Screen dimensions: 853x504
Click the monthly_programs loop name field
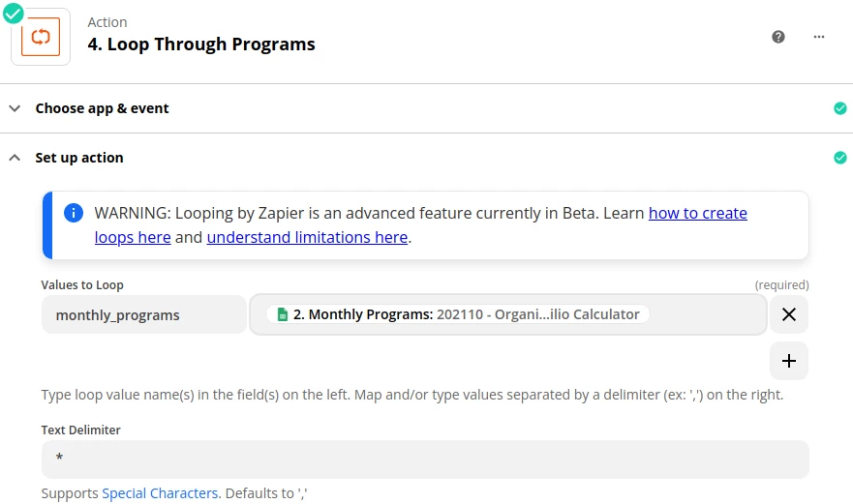click(x=143, y=314)
